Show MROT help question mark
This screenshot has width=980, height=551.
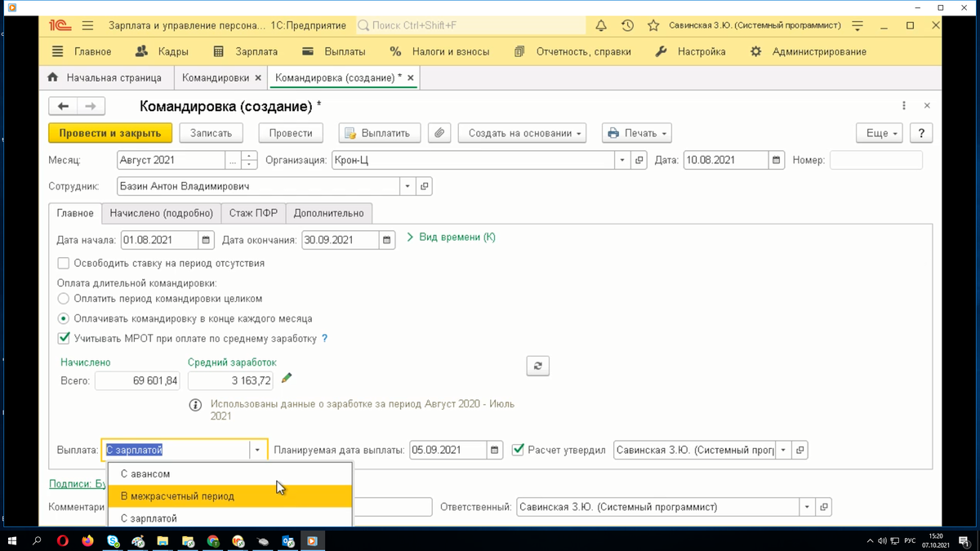click(325, 338)
